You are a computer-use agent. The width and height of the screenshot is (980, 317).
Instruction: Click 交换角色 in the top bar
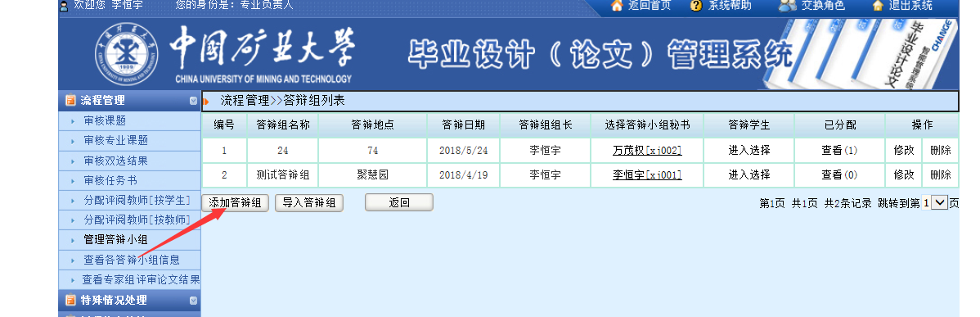[x=823, y=6]
